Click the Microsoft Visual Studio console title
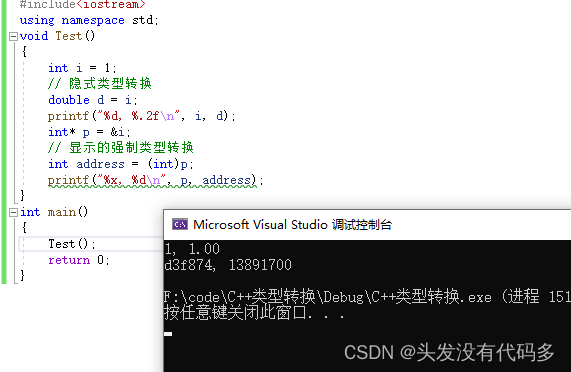571x372 pixels. click(x=292, y=225)
